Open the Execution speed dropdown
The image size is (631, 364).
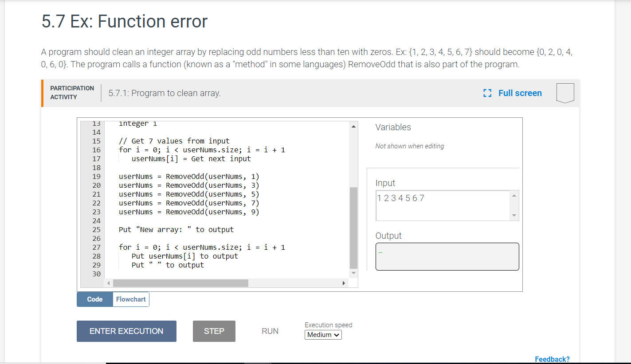pyautogui.click(x=323, y=335)
